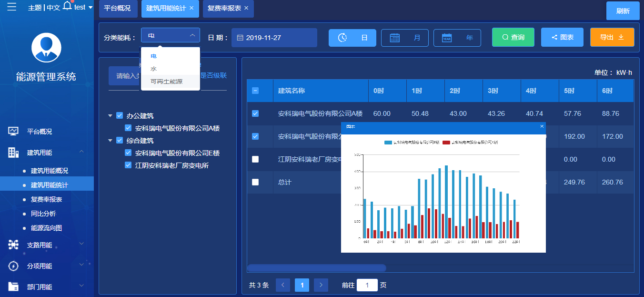This screenshot has width=644, height=297.
Task: Click the calendar icon in date field
Action: pyautogui.click(x=240, y=38)
